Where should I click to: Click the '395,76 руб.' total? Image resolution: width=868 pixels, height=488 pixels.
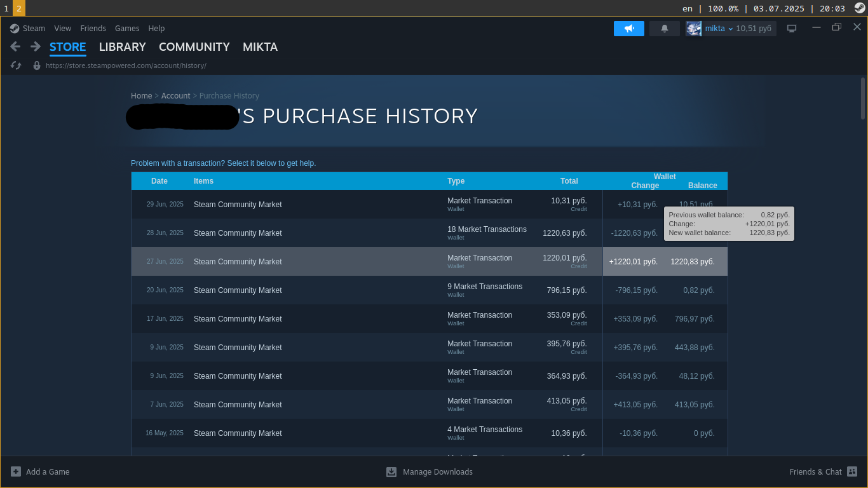click(x=567, y=344)
